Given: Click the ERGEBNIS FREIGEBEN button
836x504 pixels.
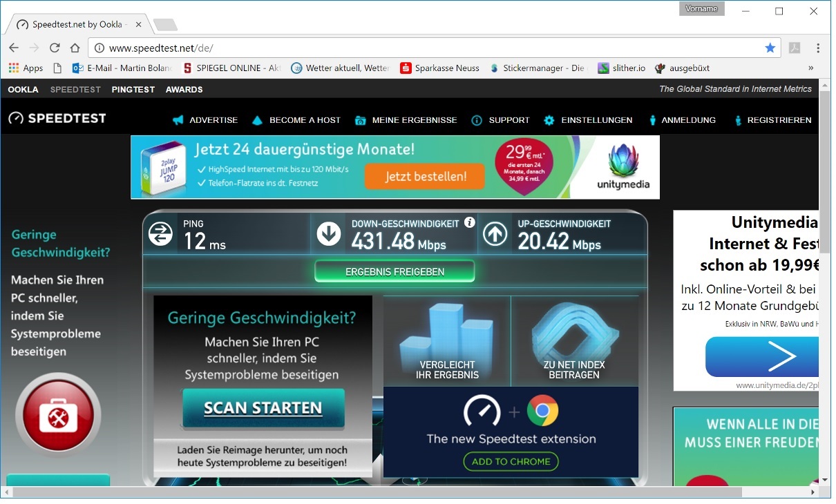Looking at the screenshot, I should 395,271.
